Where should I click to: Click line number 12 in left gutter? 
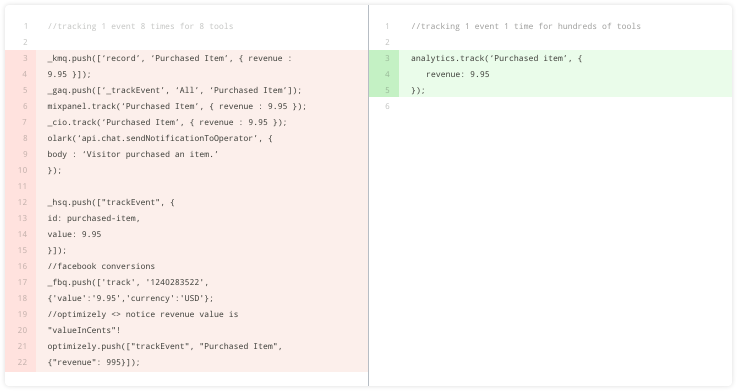click(23, 202)
